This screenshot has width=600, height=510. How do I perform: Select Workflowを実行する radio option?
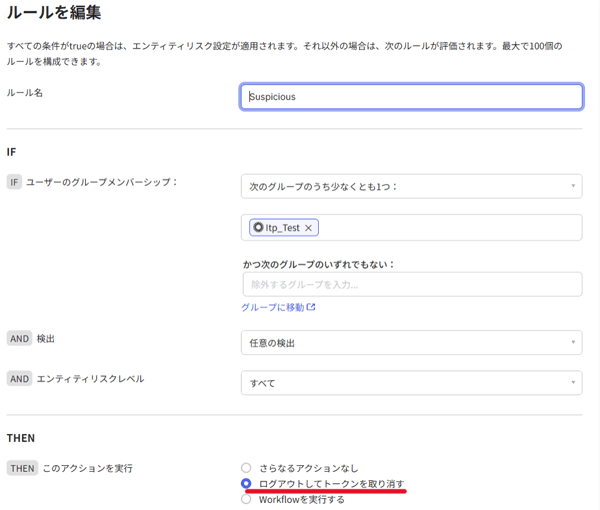coord(246,499)
